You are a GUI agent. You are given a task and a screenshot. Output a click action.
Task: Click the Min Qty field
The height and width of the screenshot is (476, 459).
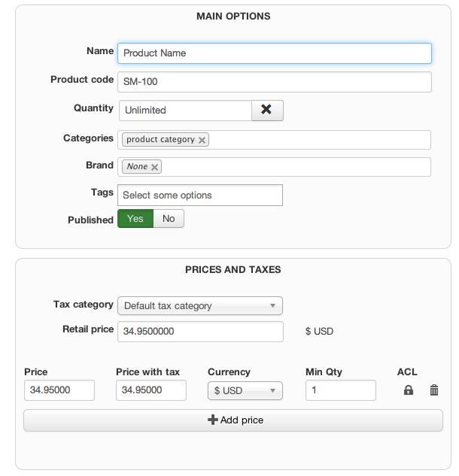[341, 390]
